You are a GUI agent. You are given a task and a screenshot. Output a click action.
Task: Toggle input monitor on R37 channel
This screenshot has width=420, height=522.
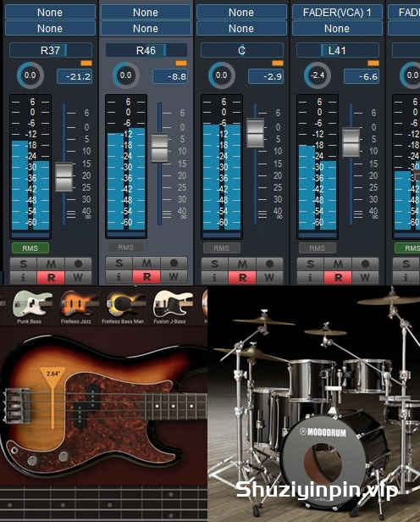(23, 277)
